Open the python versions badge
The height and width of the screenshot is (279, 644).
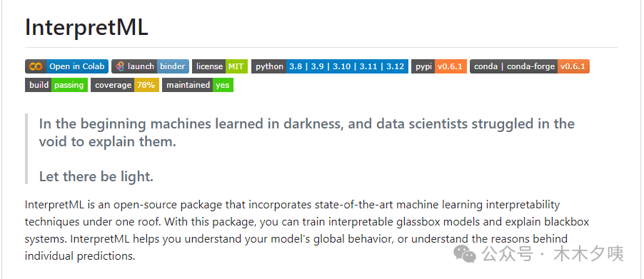(x=330, y=66)
